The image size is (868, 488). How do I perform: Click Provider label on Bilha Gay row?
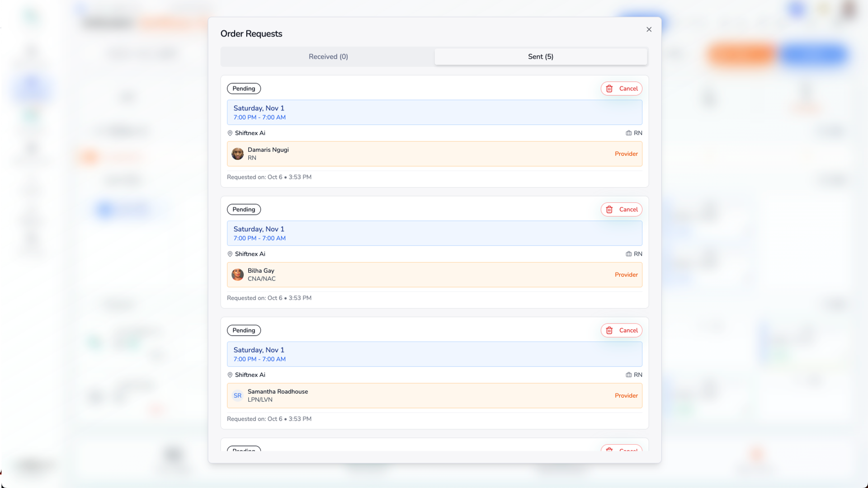pyautogui.click(x=626, y=275)
